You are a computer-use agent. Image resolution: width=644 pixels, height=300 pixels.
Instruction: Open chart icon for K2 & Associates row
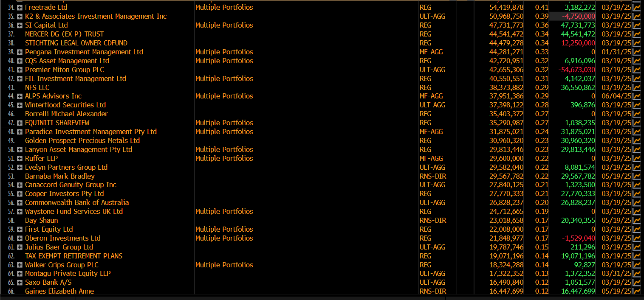point(636,16)
